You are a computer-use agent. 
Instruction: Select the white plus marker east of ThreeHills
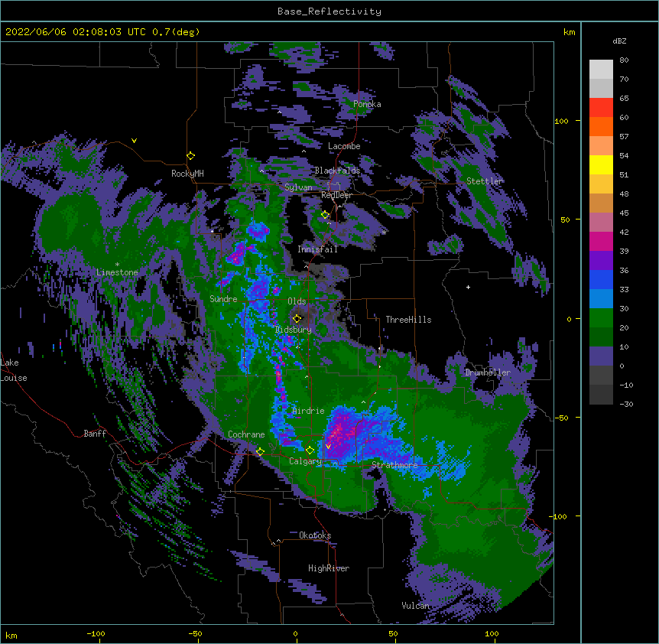[468, 287]
